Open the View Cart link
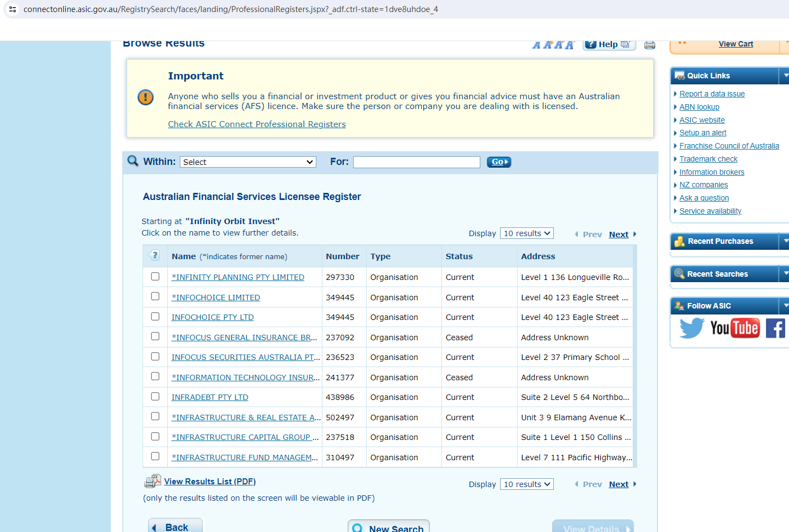789x532 pixels. (736, 44)
